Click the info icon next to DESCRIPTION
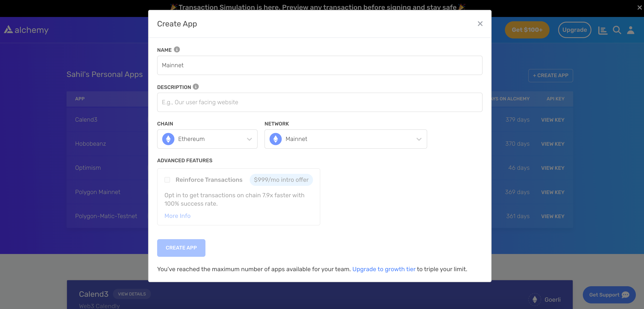Viewport: 644px width, 309px height. pyautogui.click(x=196, y=87)
